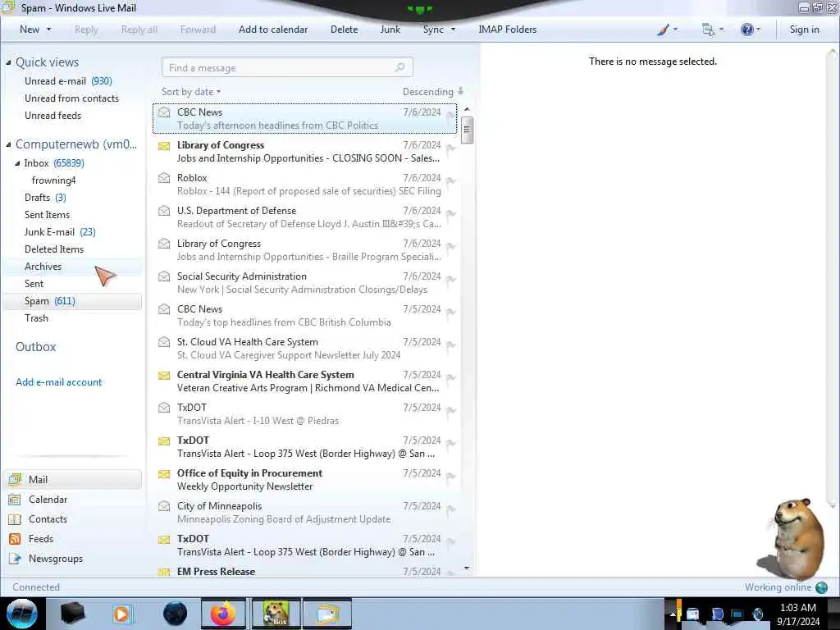The width and height of the screenshot is (840, 630).
Task: Flag the U.S. Department of Defense message
Action: click(450, 213)
